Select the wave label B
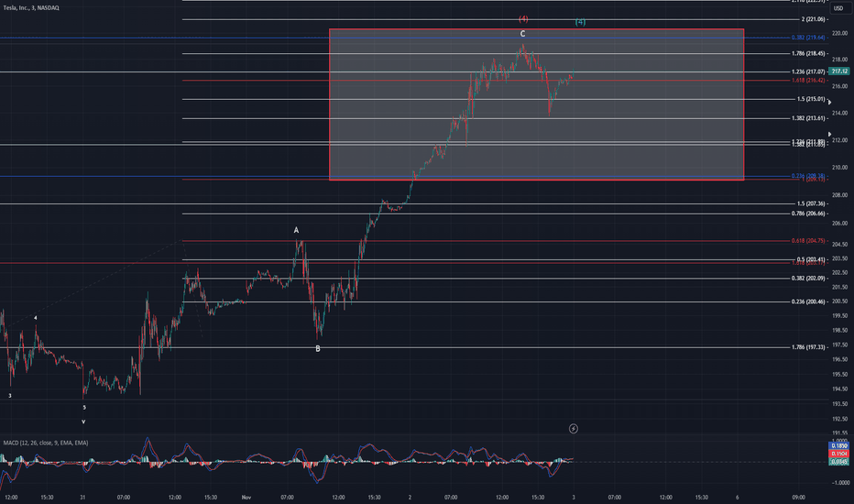Screen dimensions: 854x504 point(318,349)
